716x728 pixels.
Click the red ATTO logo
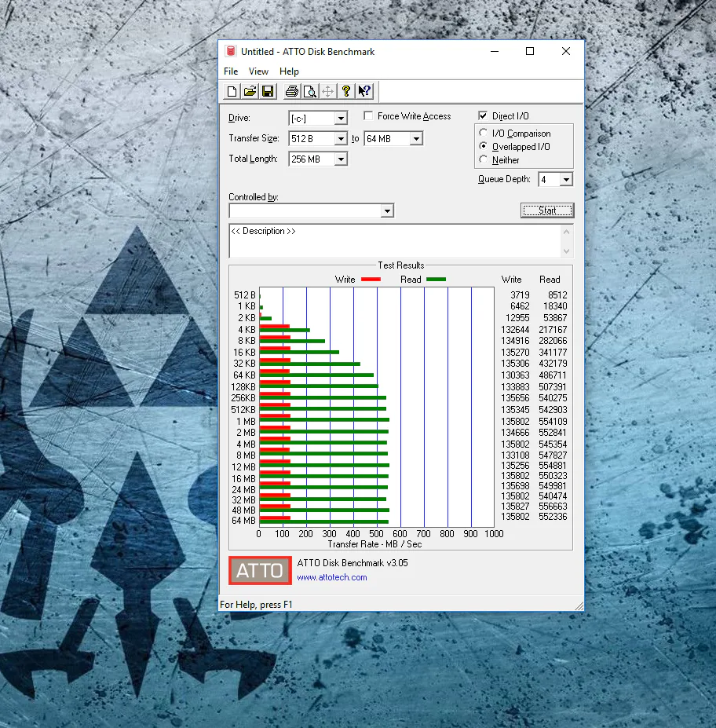coord(260,570)
